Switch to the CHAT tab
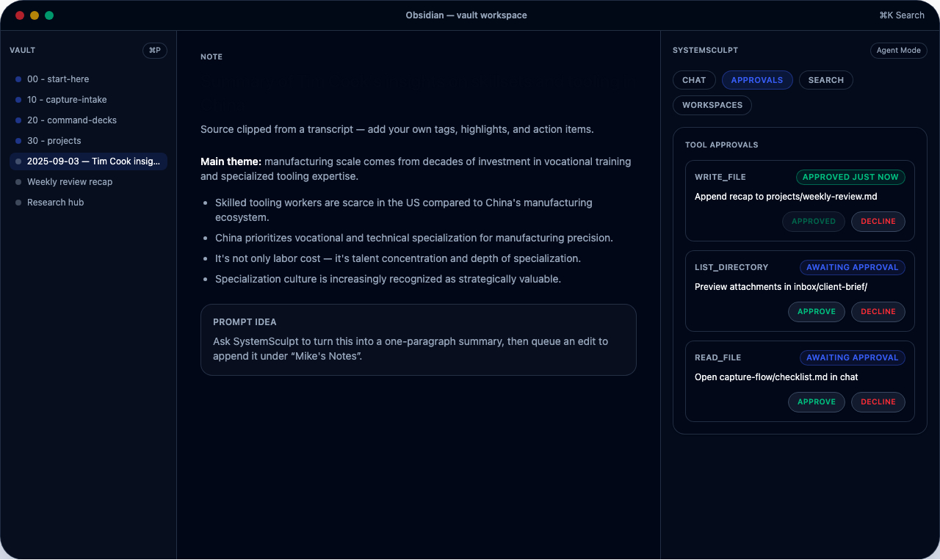 coord(694,80)
